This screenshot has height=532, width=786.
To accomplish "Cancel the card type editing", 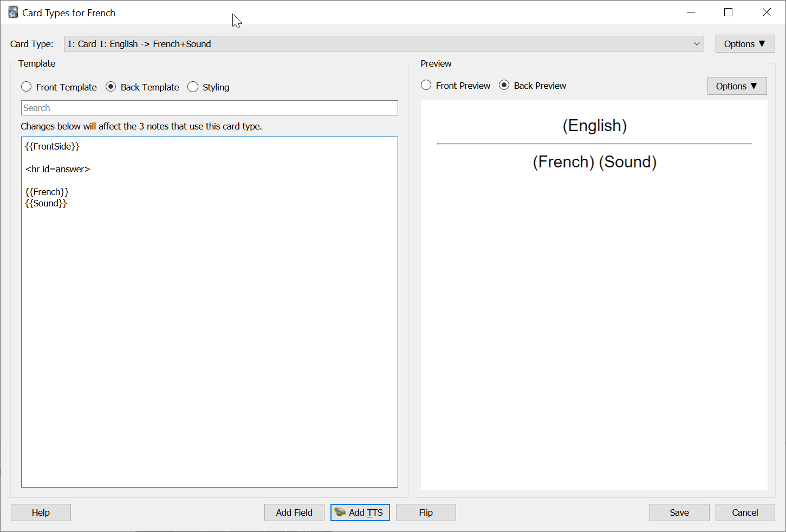I will (745, 512).
